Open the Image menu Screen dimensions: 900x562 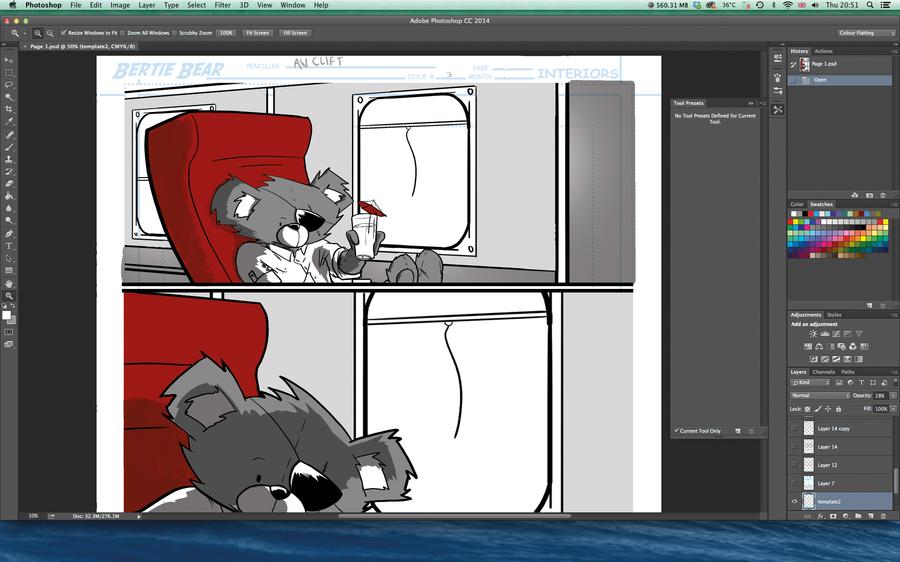[120, 5]
